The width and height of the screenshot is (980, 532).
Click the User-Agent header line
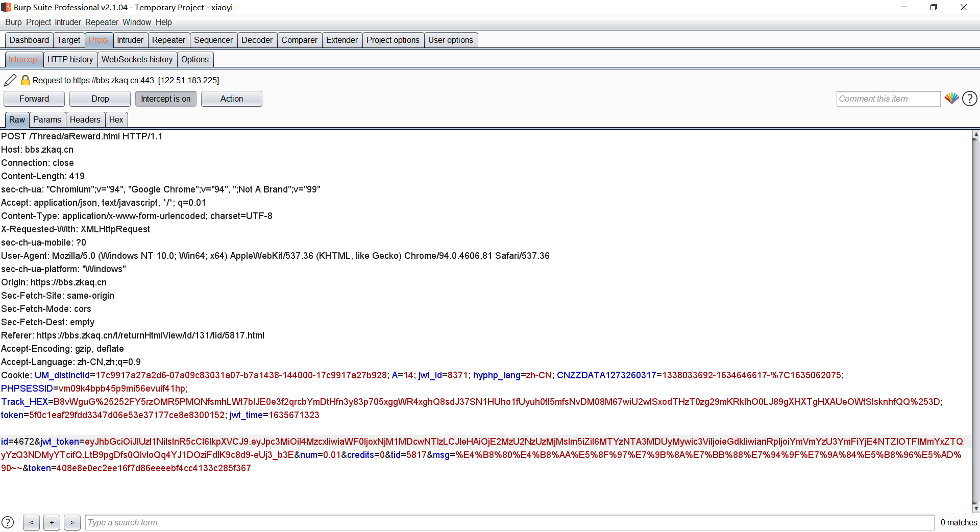click(x=275, y=256)
